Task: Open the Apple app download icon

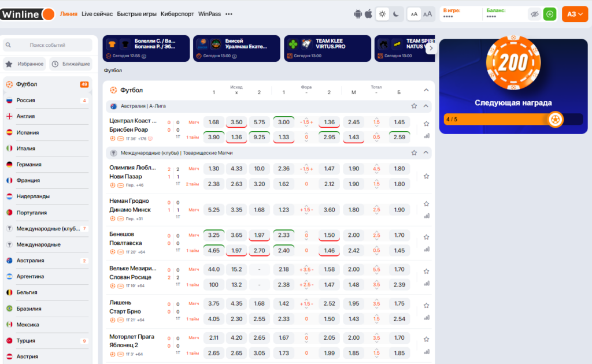Action: pyautogui.click(x=368, y=14)
